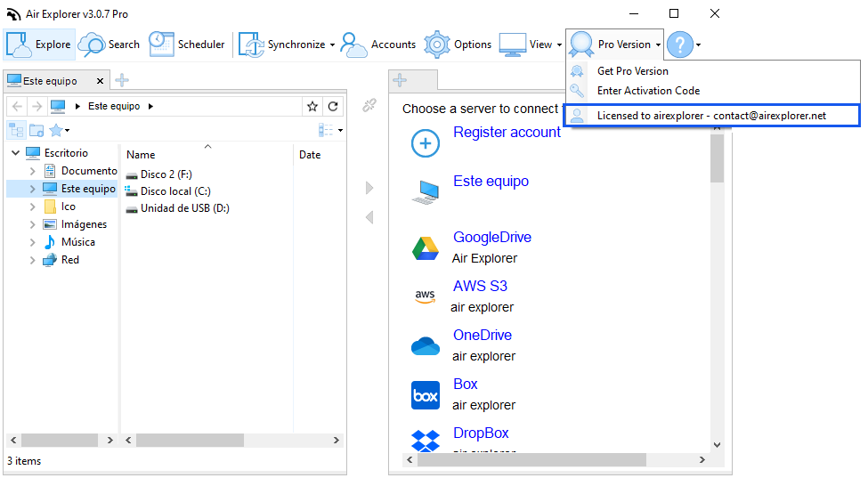Expand the View dropdown arrow
The image size is (868, 478).
pos(559,45)
